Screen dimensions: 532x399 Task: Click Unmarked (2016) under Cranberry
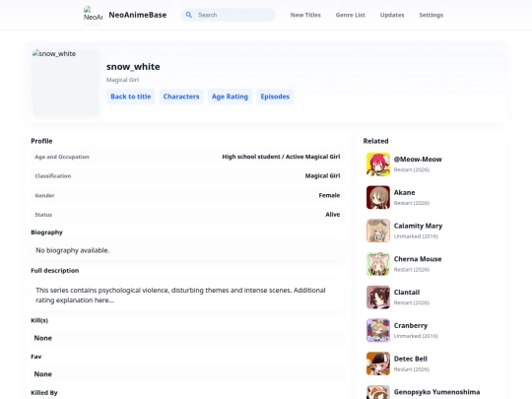(416, 336)
